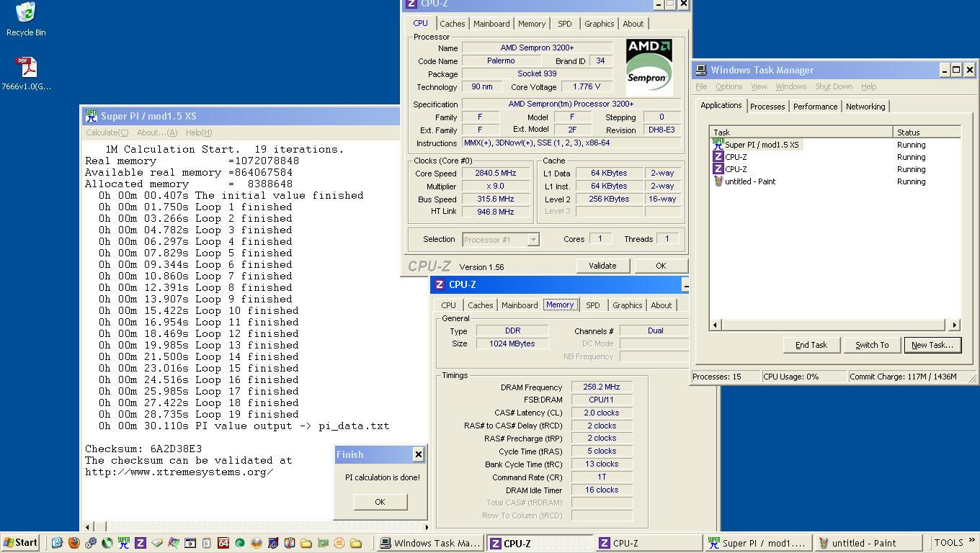Switch to Super PI taskbar button

click(x=757, y=543)
